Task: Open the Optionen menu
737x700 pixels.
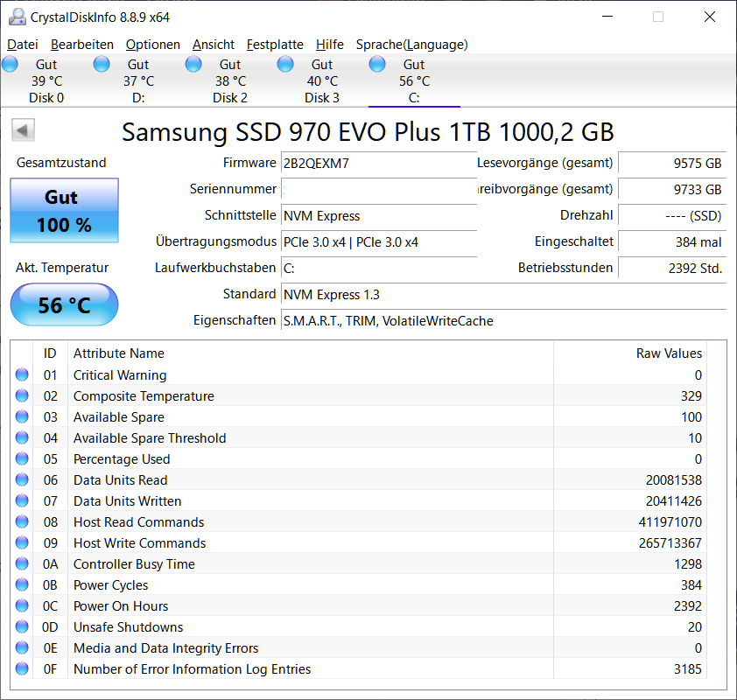Action: coord(153,45)
